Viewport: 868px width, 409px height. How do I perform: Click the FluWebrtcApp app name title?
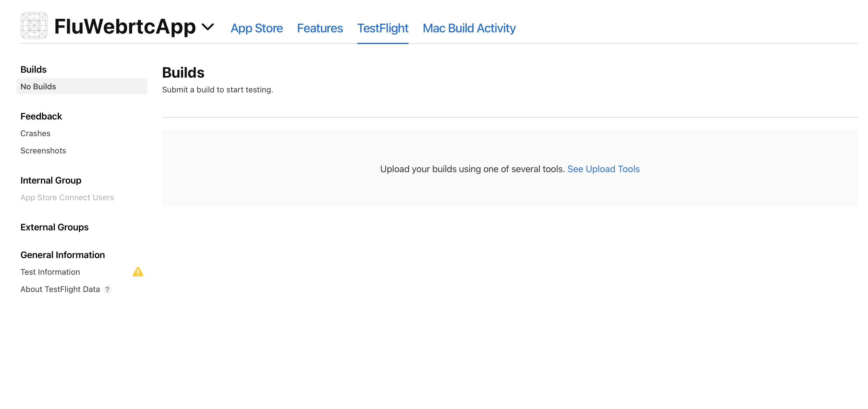click(x=125, y=26)
